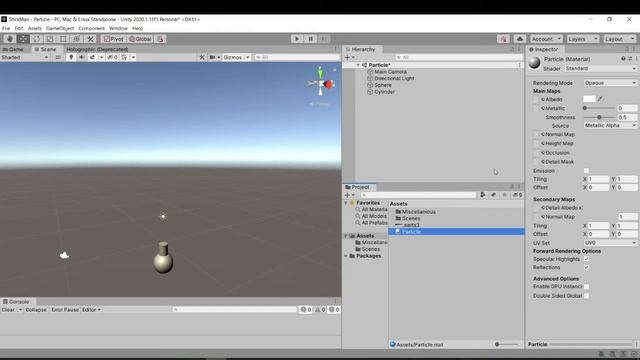Open the Console Editor dropdown
Viewport: 640px width, 360px height.
click(x=91, y=310)
